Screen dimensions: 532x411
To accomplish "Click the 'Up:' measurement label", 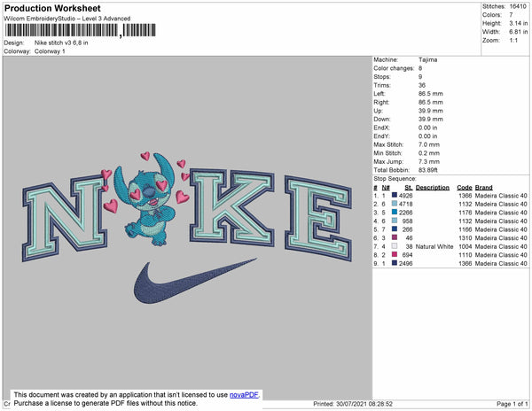I will tap(378, 111).
